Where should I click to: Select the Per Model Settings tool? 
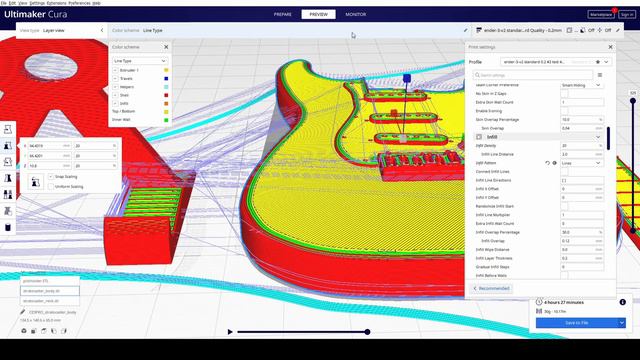(x=8, y=195)
